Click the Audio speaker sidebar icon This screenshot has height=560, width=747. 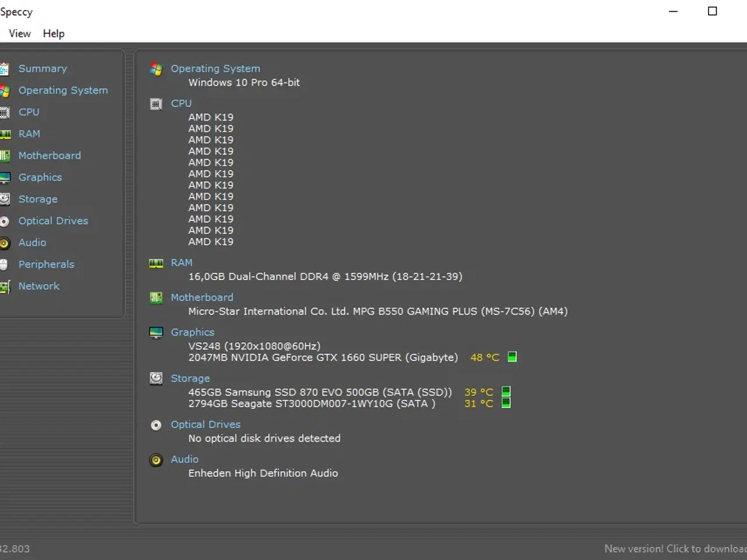point(5,243)
